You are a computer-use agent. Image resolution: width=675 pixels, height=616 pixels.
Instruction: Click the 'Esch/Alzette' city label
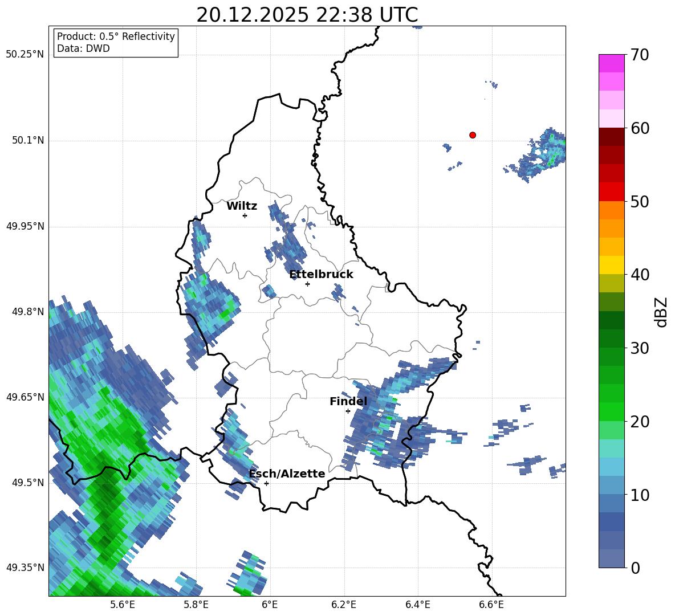[287, 474]
